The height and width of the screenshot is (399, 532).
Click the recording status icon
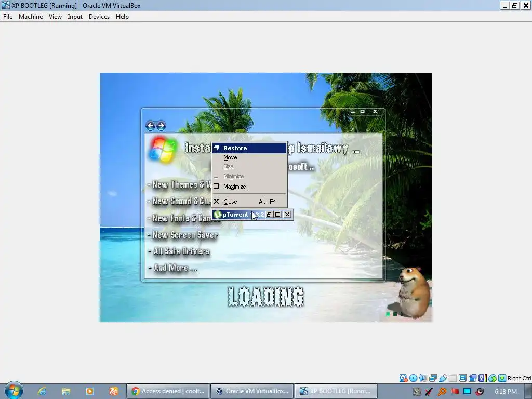[472, 378]
